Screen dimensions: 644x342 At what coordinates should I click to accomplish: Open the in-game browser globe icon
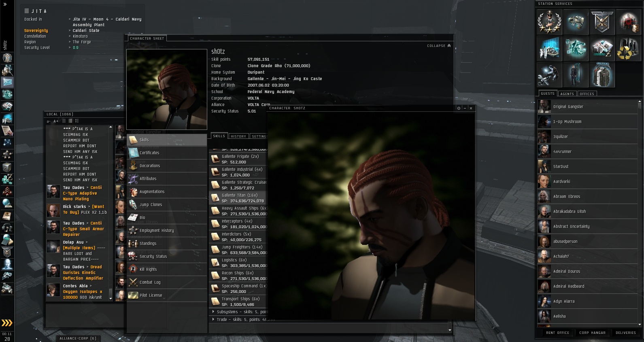(x=7, y=204)
